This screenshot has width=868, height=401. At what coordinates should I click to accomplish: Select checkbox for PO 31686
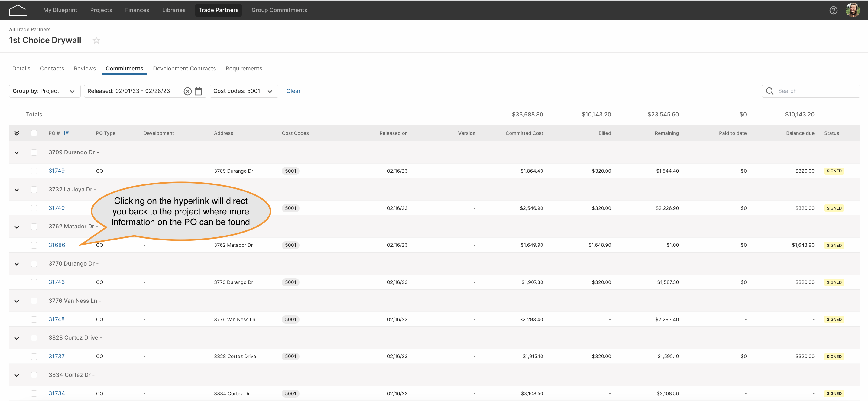pyautogui.click(x=34, y=245)
